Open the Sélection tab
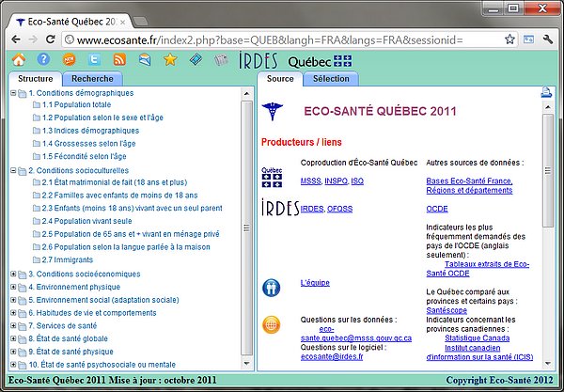The height and width of the screenshot is (392, 564). tap(331, 79)
